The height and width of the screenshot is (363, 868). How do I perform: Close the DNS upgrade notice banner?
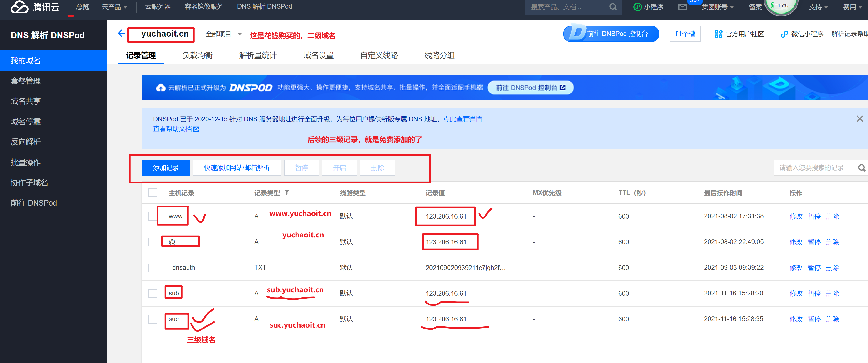click(860, 118)
